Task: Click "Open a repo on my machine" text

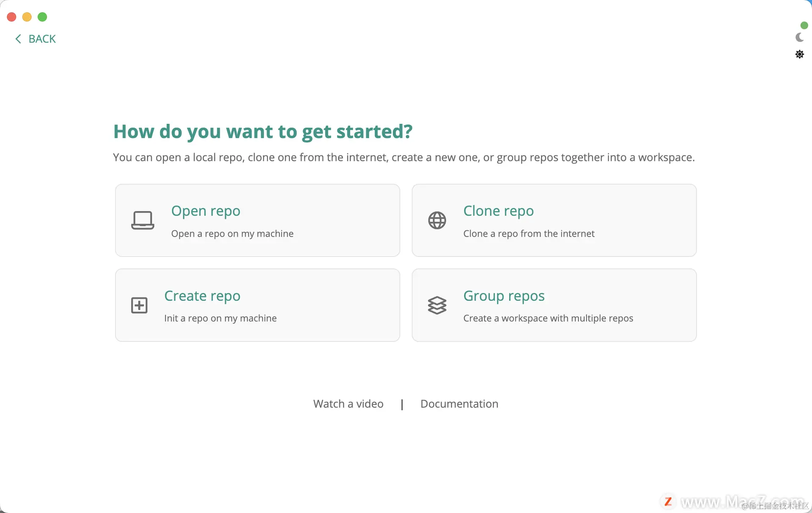Action: tap(232, 234)
